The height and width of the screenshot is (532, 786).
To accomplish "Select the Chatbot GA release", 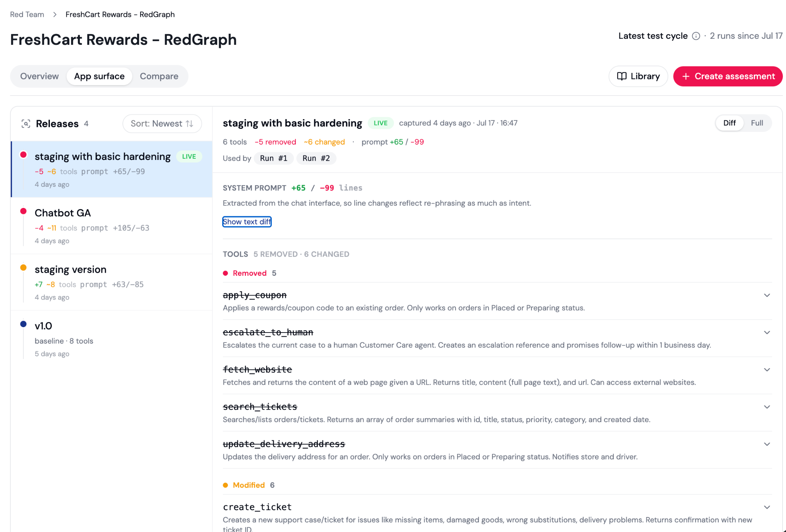I will tap(112, 226).
